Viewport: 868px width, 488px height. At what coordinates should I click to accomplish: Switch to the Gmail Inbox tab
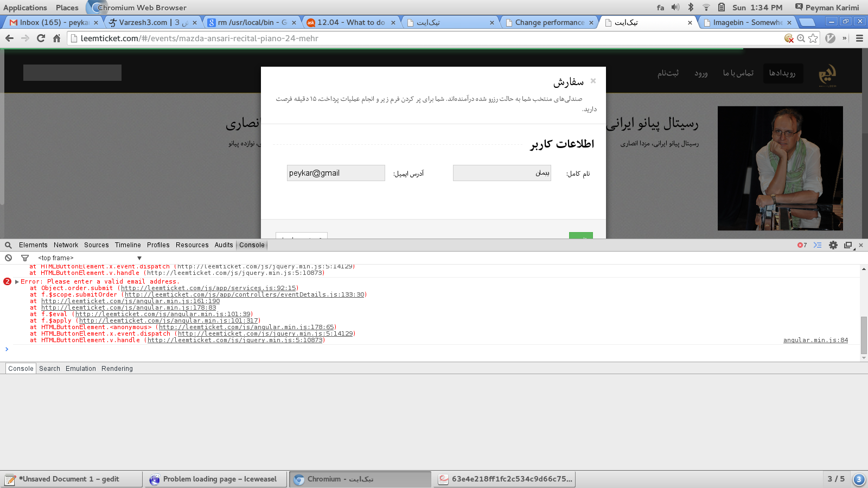pyautogui.click(x=53, y=22)
